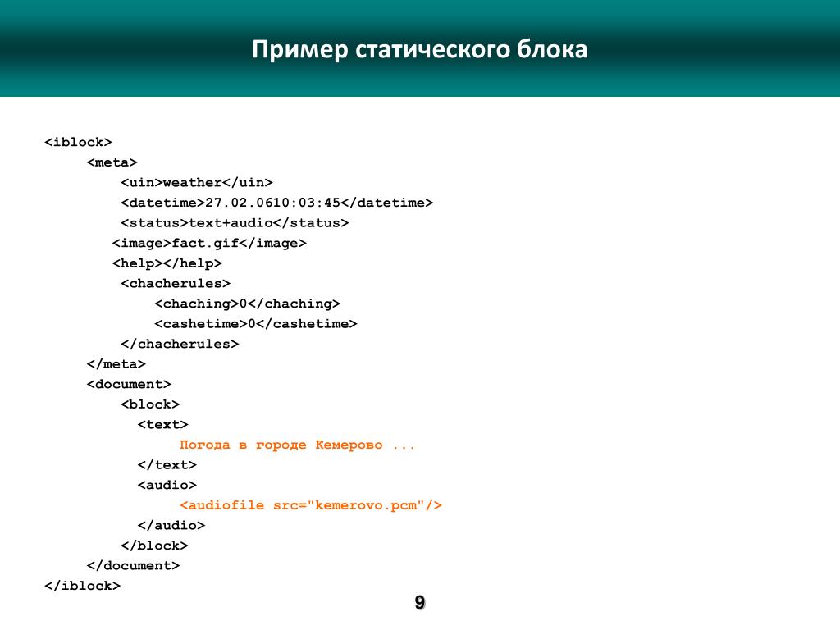Click the opening <chacherules> tag
Screen dimensions: 840x630
(176, 283)
